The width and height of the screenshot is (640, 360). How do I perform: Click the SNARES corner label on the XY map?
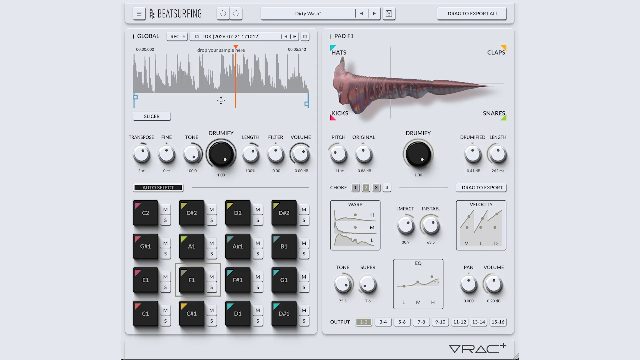(x=494, y=114)
